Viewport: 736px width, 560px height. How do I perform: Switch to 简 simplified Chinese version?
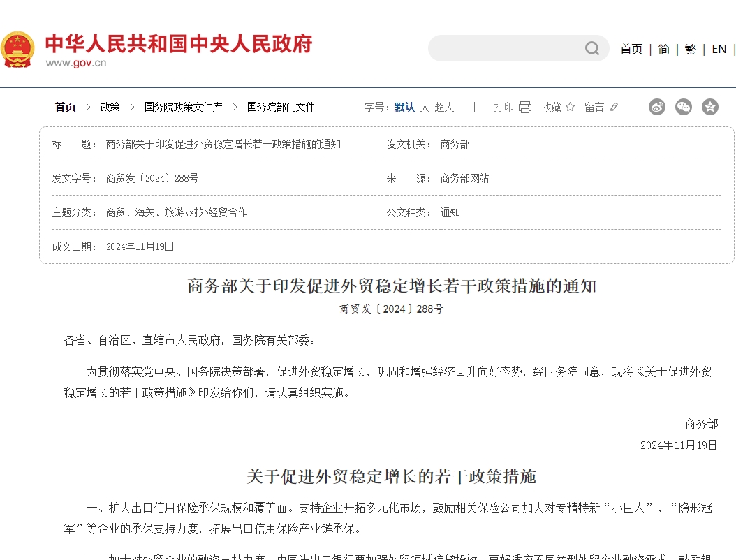(663, 49)
